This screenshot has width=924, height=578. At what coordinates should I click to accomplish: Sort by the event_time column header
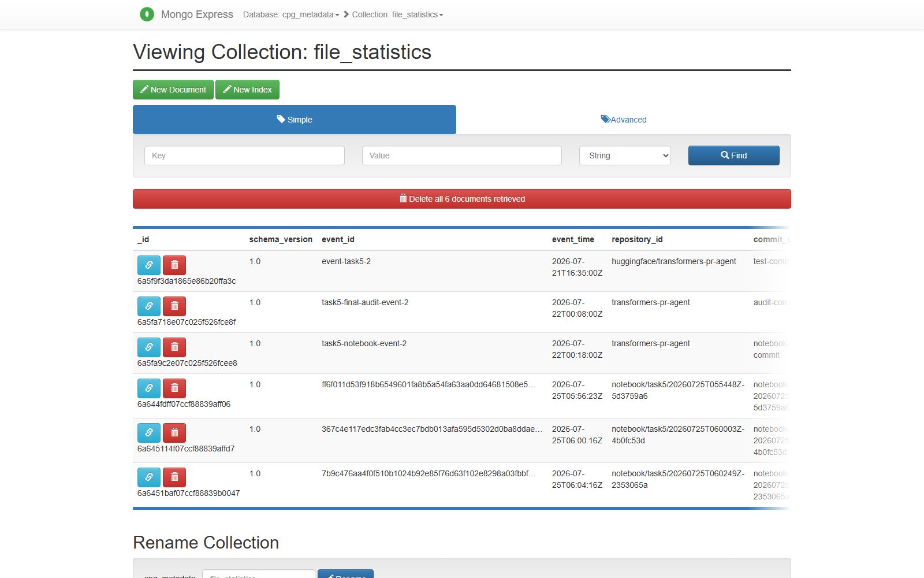tap(573, 239)
